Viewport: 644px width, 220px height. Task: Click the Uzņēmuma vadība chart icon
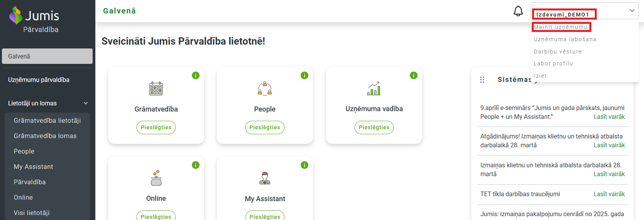[x=374, y=88]
